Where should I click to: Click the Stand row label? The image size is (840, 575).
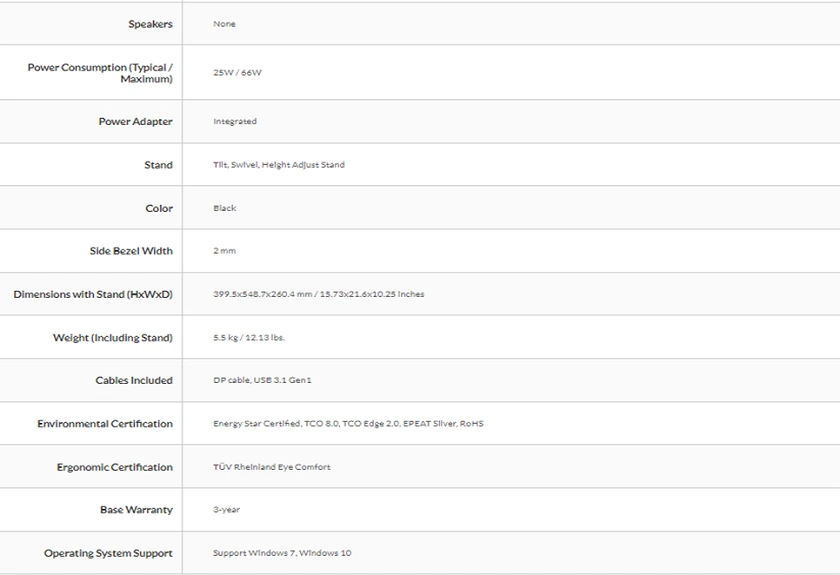tap(159, 165)
